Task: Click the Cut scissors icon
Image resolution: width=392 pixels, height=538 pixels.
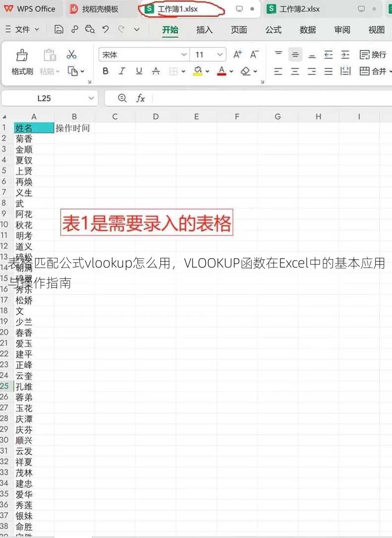Action: click(71, 54)
